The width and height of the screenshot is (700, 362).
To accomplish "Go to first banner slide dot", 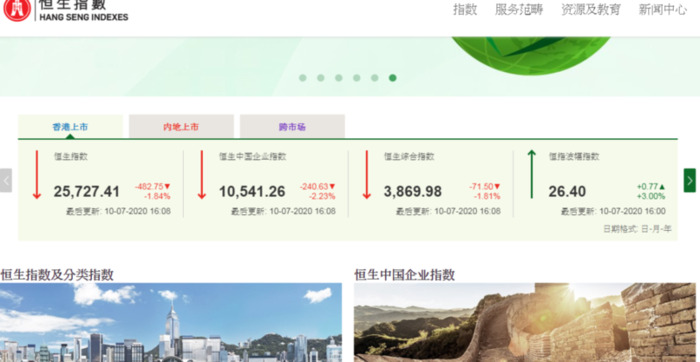I will point(303,78).
